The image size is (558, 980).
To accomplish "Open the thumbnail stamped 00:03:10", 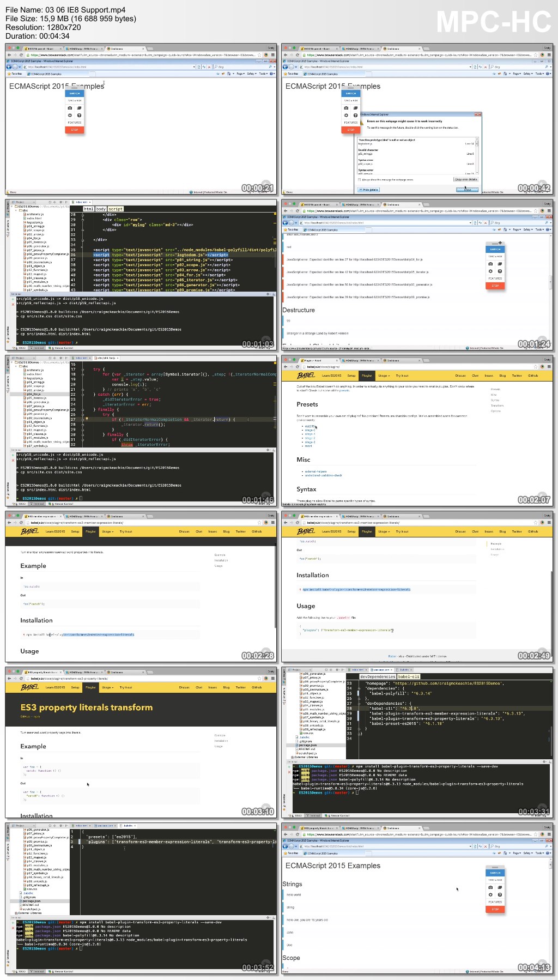I will (x=141, y=742).
